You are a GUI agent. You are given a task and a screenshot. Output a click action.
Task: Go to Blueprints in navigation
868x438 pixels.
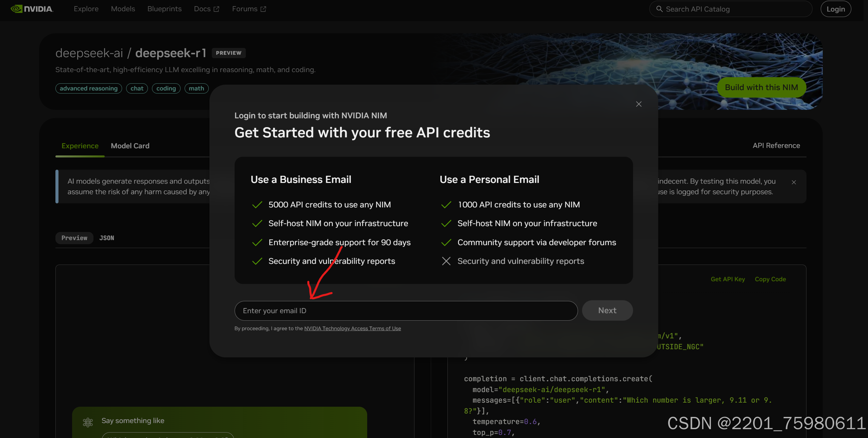point(164,9)
